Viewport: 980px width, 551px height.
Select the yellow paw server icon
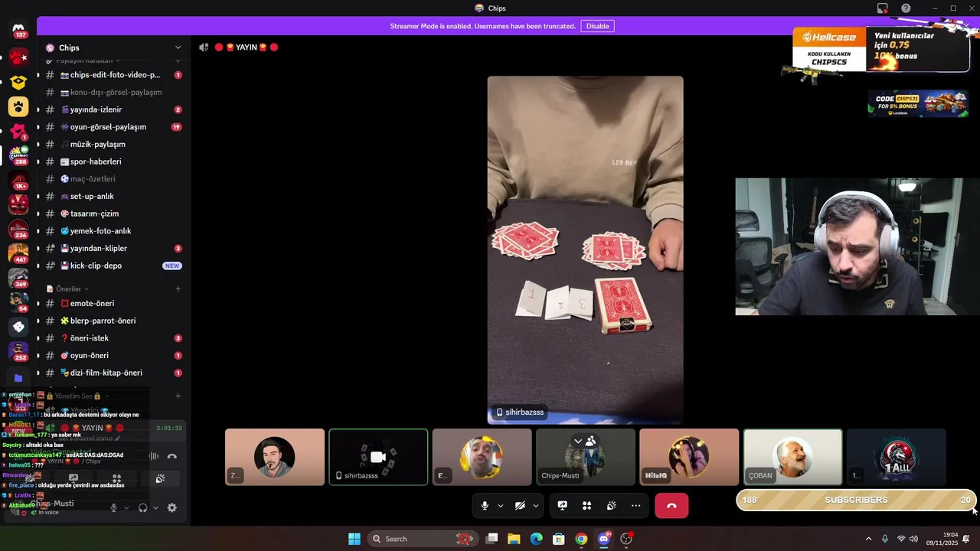(x=18, y=106)
